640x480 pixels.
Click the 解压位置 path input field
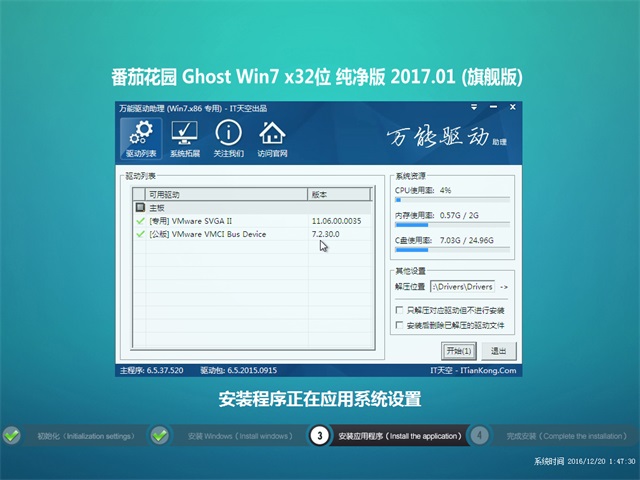tap(462, 287)
